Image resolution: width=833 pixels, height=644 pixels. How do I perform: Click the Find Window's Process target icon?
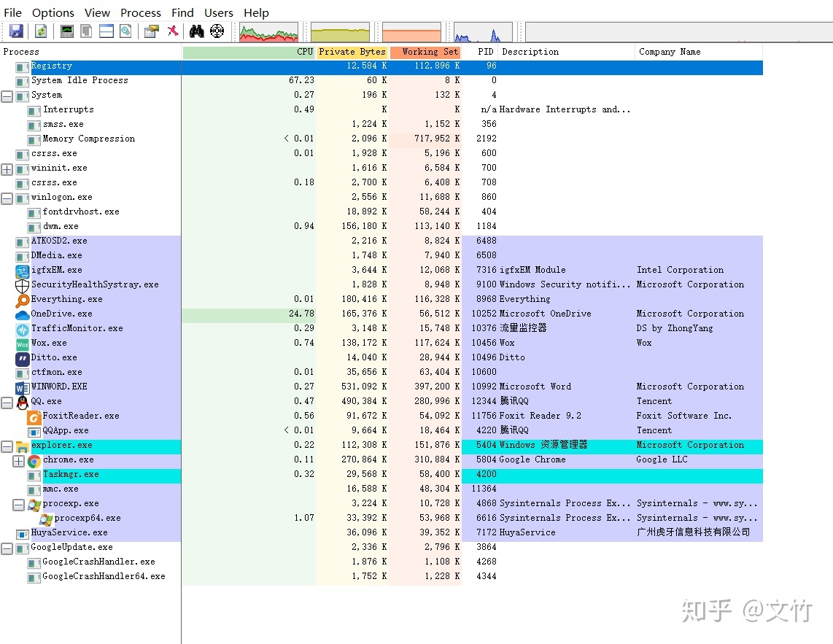[217, 31]
